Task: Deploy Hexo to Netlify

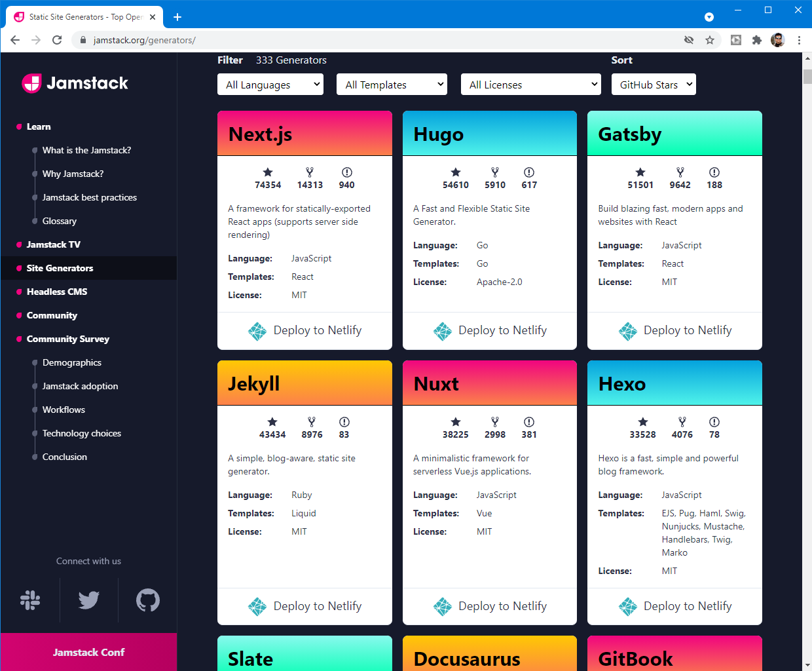Action: (674, 606)
